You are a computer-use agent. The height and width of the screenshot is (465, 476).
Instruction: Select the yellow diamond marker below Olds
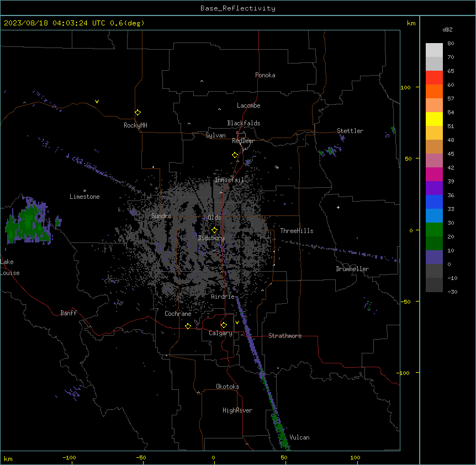215,230
